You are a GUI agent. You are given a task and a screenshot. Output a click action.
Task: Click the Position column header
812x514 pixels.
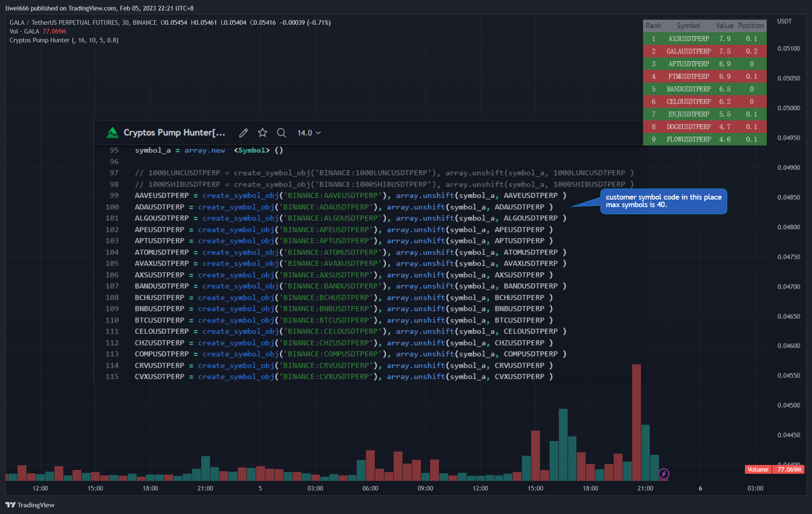tap(751, 26)
